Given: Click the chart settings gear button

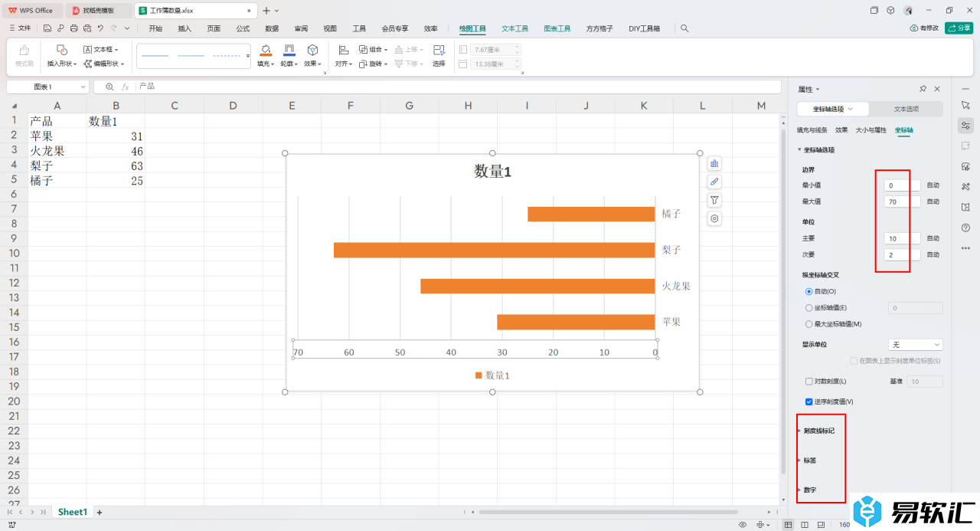Looking at the screenshot, I should point(714,218).
